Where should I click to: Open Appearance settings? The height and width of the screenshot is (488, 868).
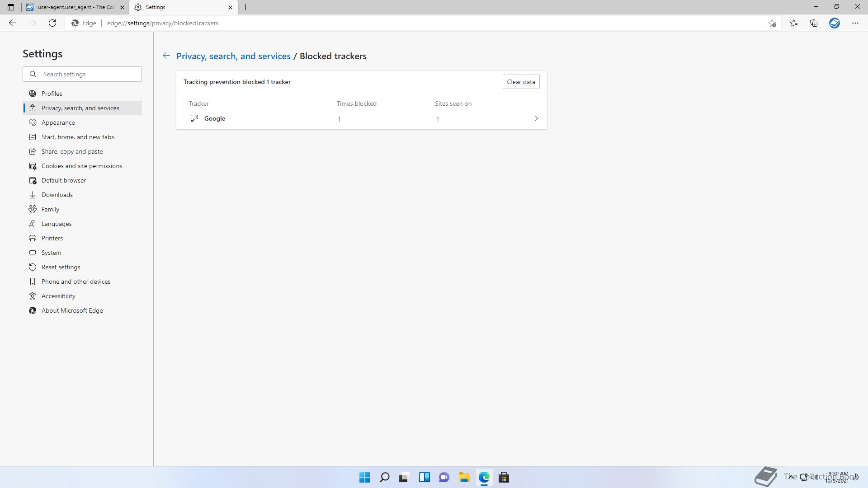point(82,122)
